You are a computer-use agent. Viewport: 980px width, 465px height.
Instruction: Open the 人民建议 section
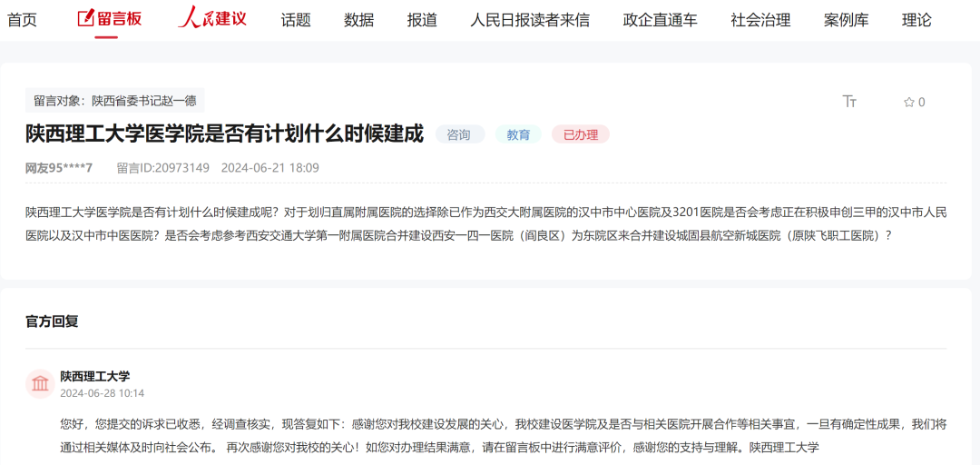(x=212, y=18)
